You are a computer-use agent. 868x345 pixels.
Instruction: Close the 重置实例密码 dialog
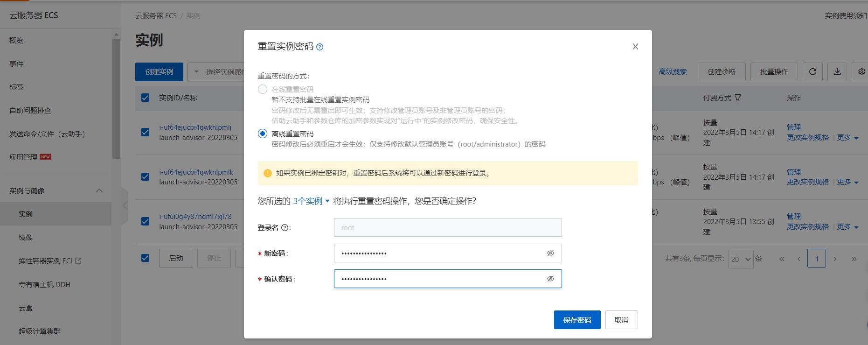pos(635,46)
